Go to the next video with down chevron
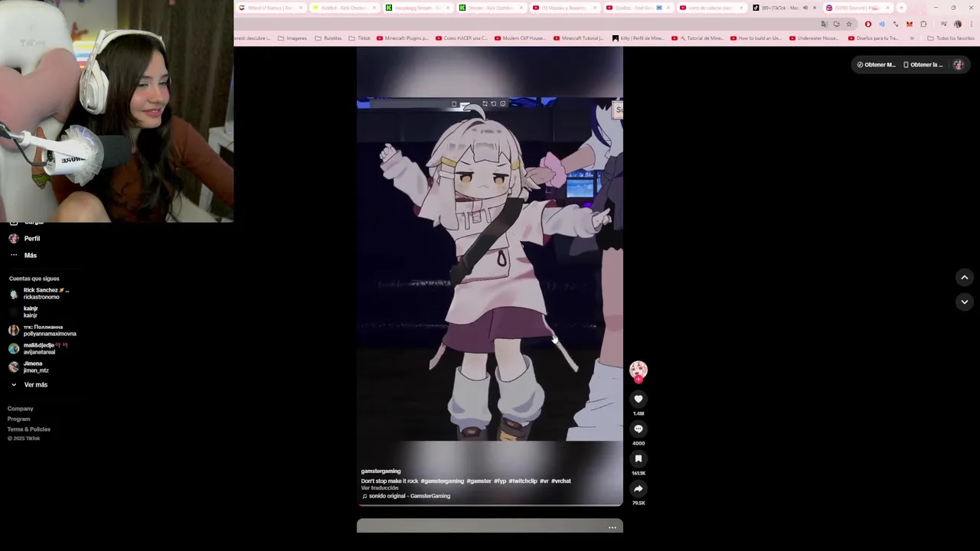The width and height of the screenshot is (980, 551). tap(965, 302)
